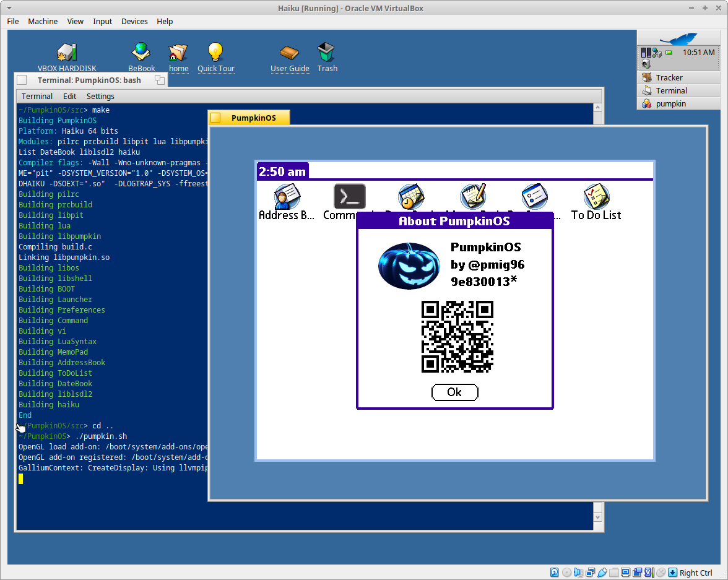Open the Quick Tour lightbulb icon
Image resolution: width=728 pixels, height=580 pixels.
(x=215, y=52)
